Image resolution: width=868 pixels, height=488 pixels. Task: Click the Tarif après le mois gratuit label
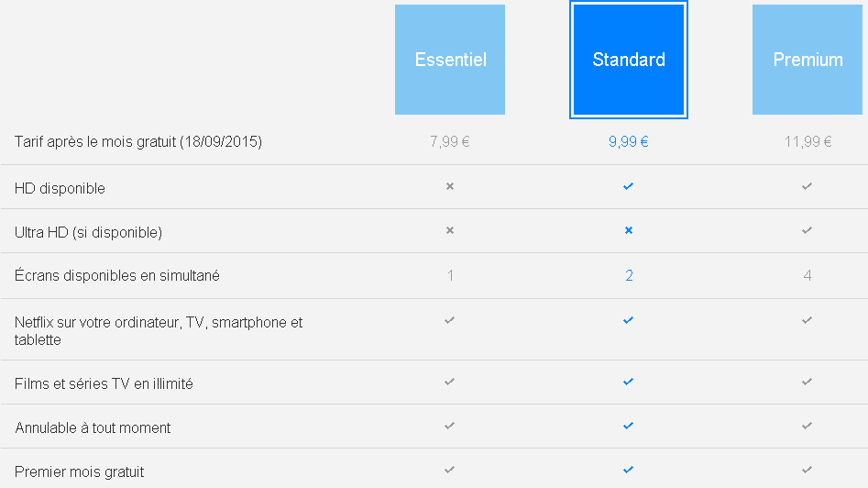coord(138,141)
